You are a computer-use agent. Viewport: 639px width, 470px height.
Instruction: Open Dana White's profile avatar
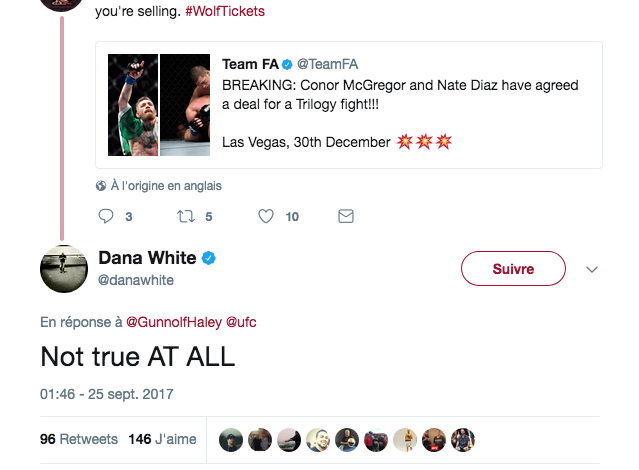pyautogui.click(x=64, y=269)
